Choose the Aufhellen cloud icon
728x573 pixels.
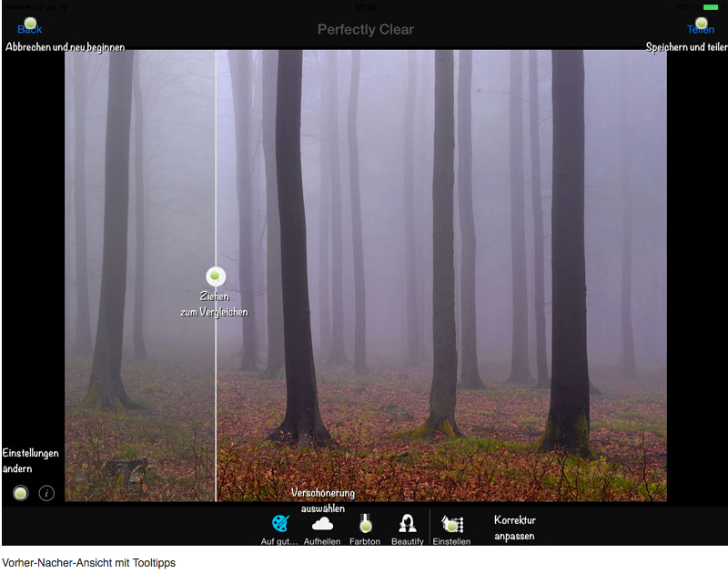322,524
